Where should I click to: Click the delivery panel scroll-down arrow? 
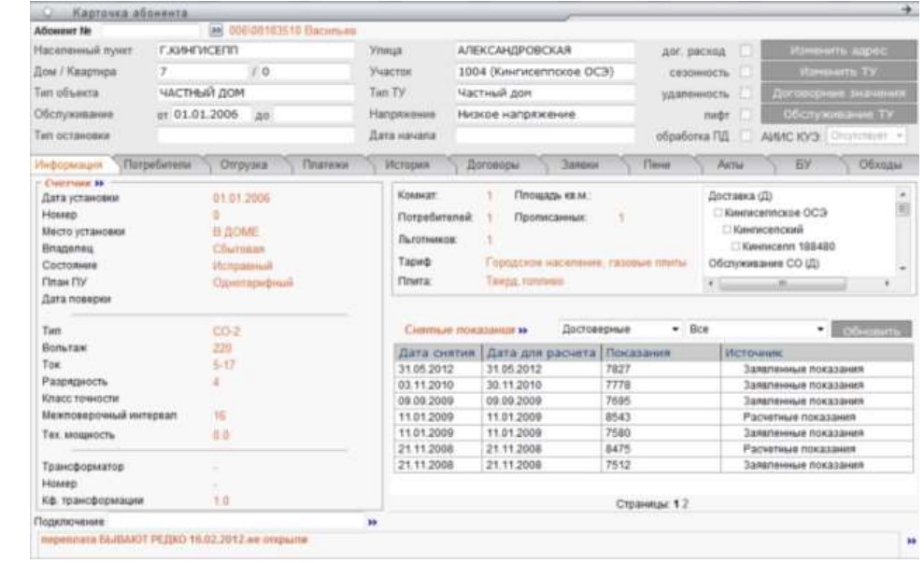click(x=903, y=268)
